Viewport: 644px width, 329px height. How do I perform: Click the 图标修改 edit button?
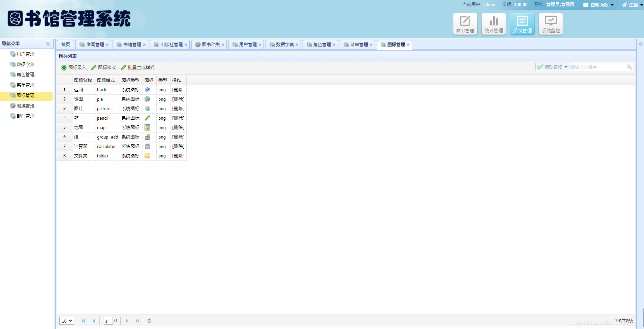103,67
